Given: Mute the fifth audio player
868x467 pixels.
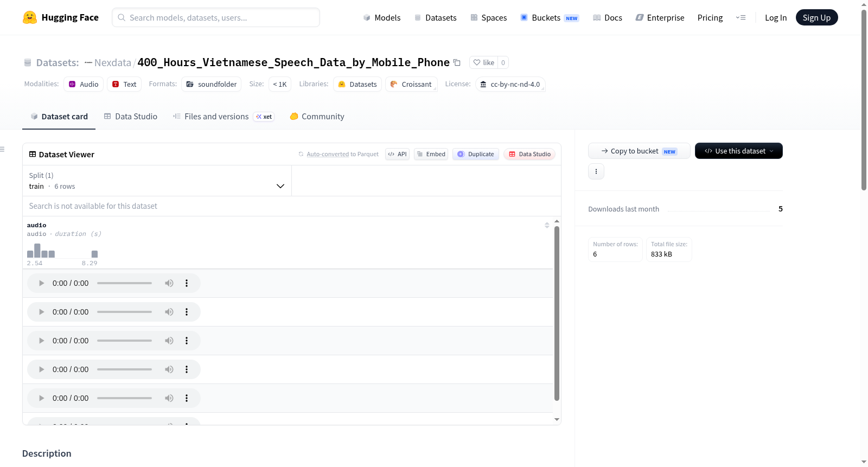Looking at the screenshot, I should (169, 398).
